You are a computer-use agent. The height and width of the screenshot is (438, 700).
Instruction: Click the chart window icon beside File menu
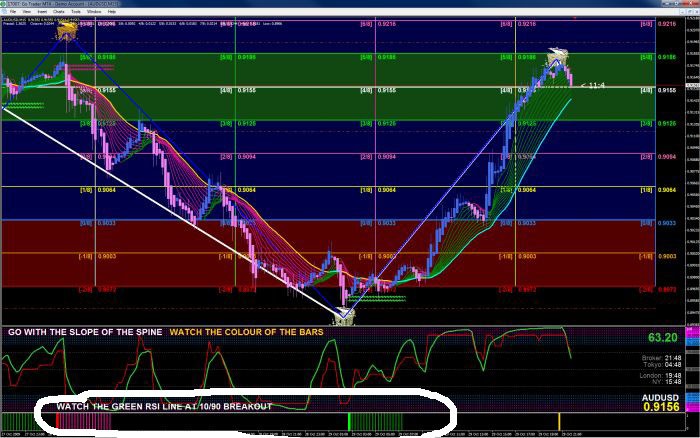pos(4,12)
